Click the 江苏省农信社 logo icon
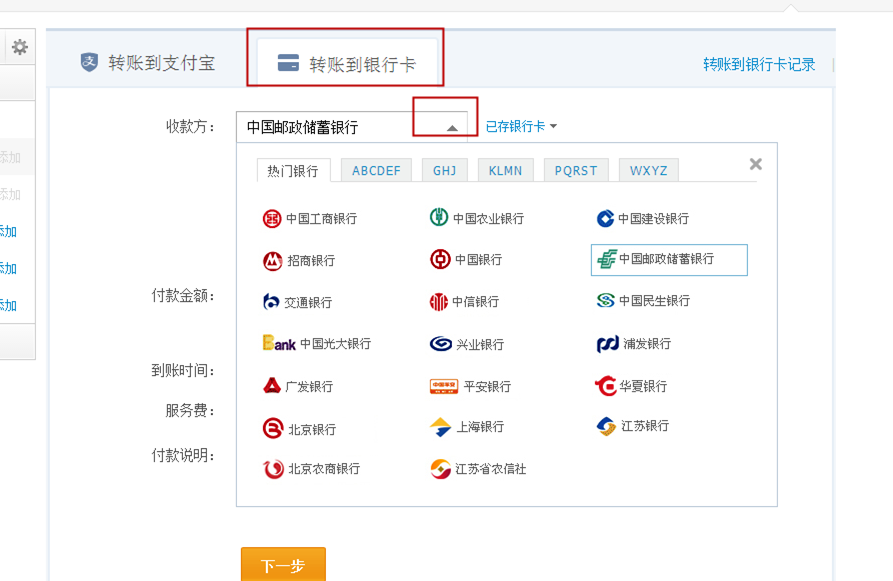Image resolution: width=893 pixels, height=581 pixels. [x=440, y=469]
